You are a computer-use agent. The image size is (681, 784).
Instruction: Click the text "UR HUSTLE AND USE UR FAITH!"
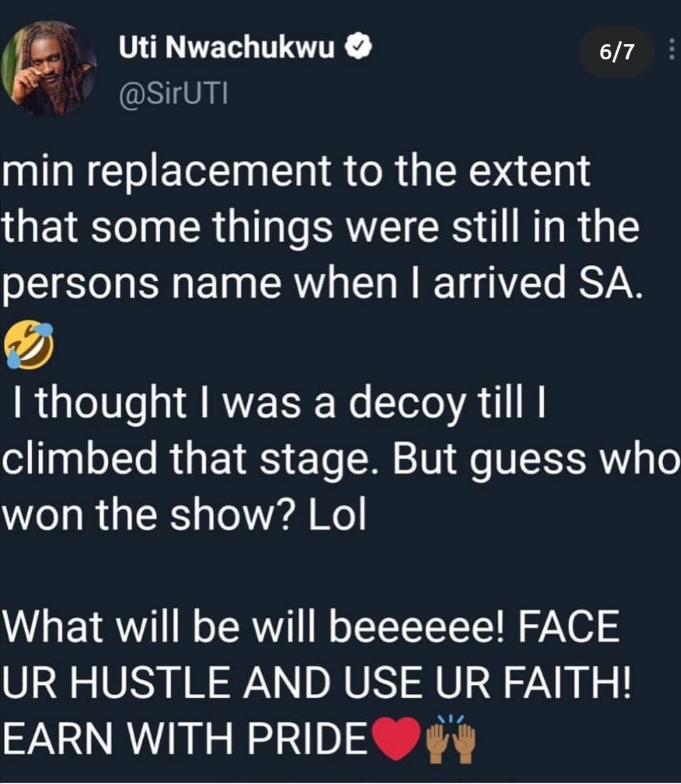coord(315,684)
